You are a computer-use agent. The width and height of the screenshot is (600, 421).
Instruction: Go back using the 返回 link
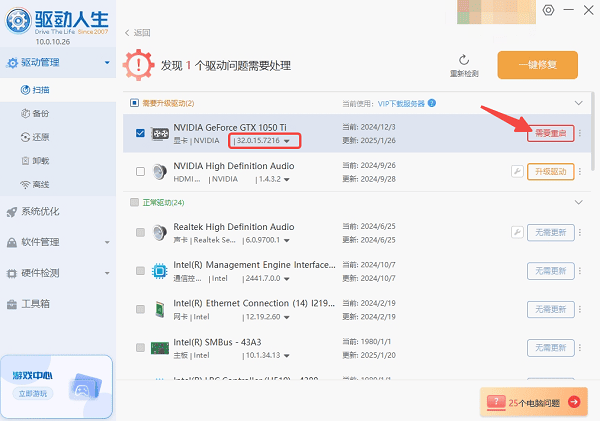[x=137, y=33]
